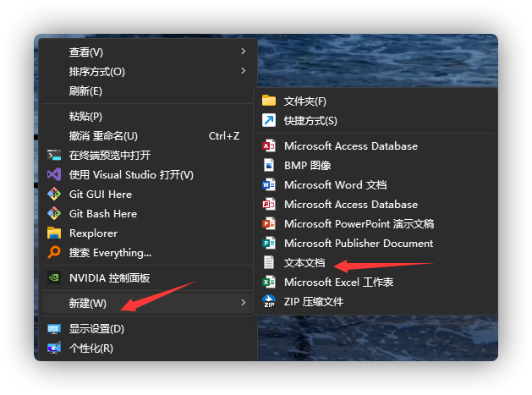
Task: Click the shortcut arrow icon
Action: point(269,120)
